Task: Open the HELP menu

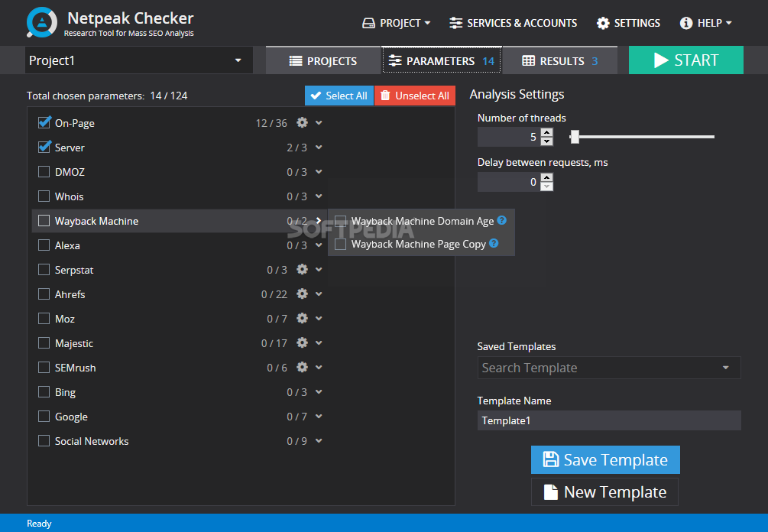Action: click(706, 23)
